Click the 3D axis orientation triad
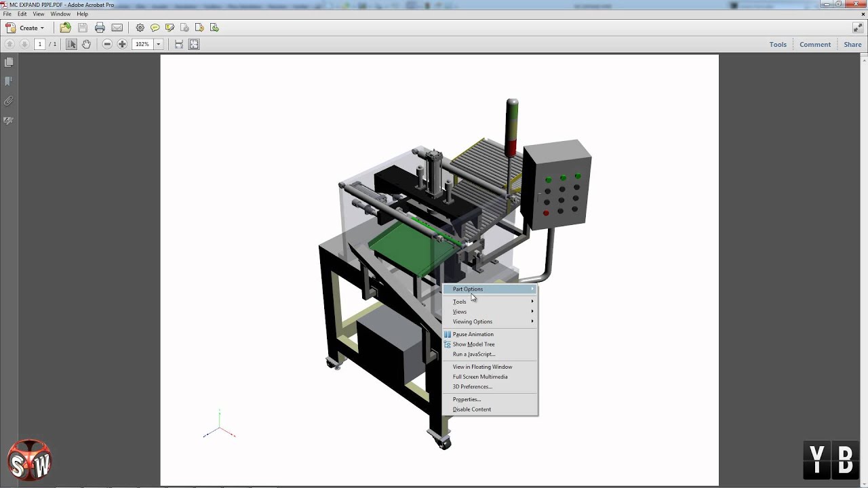868x488 pixels. point(219,425)
